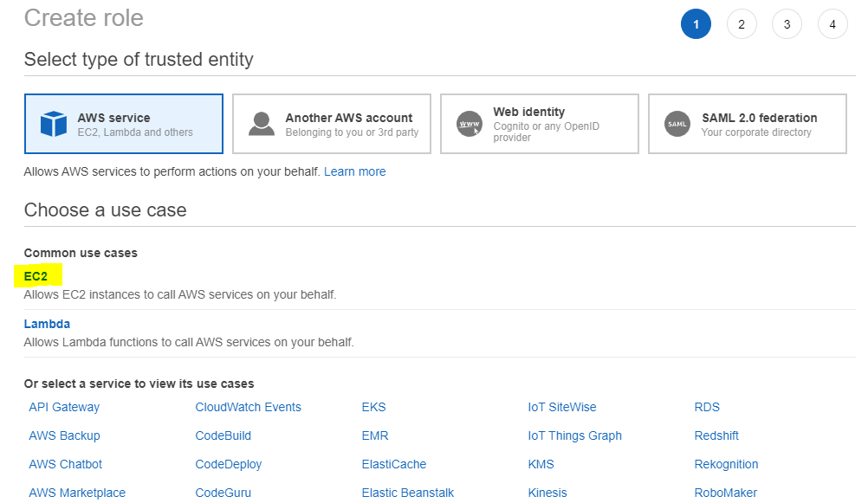
Task: Click 'Select type of trusted entity' heading
Action: [139, 59]
